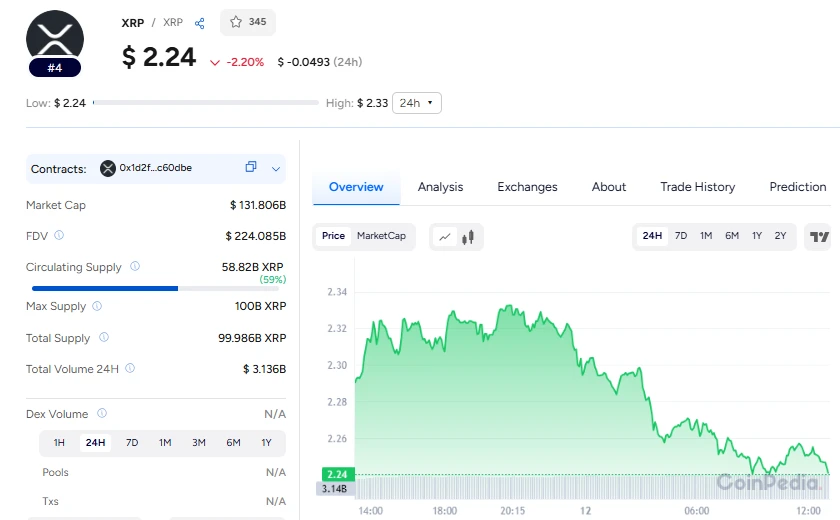Image resolution: width=840 pixels, height=520 pixels.
Task: Click the contract address 0x1d2f...c60dbe
Action: point(155,168)
